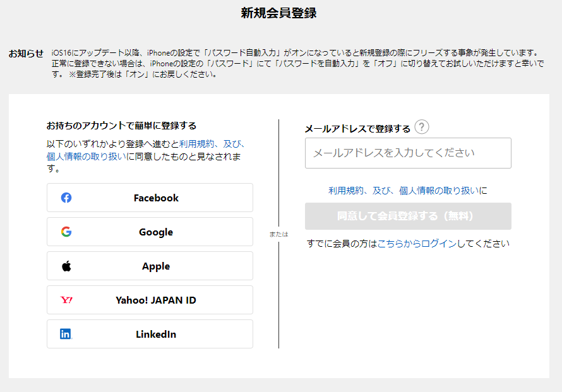562x392 pixels.
Task: Click the Google 'G' logo icon
Action: tap(66, 232)
